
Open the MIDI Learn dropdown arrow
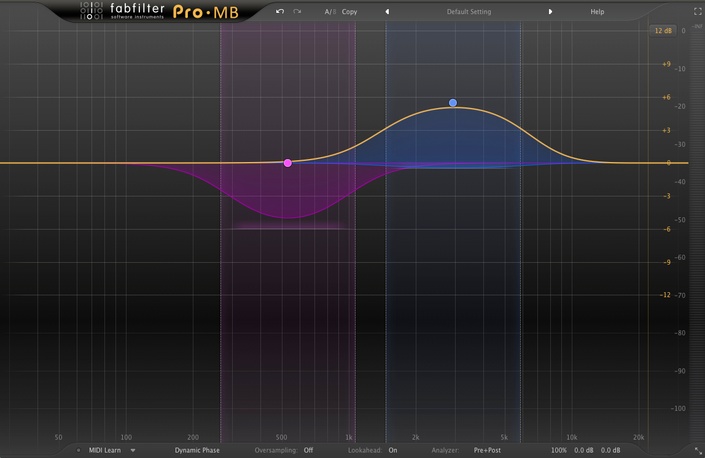tap(133, 450)
